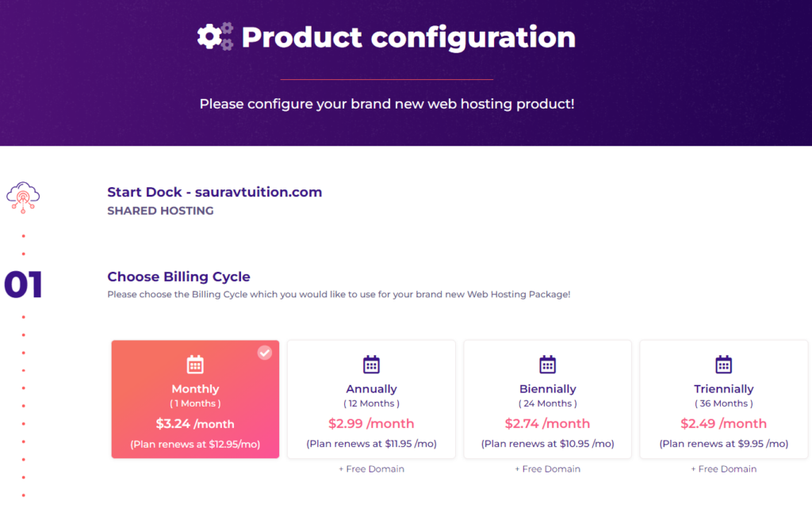Click the Triennially card's calendar icon
812x512 pixels.
click(x=723, y=365)
